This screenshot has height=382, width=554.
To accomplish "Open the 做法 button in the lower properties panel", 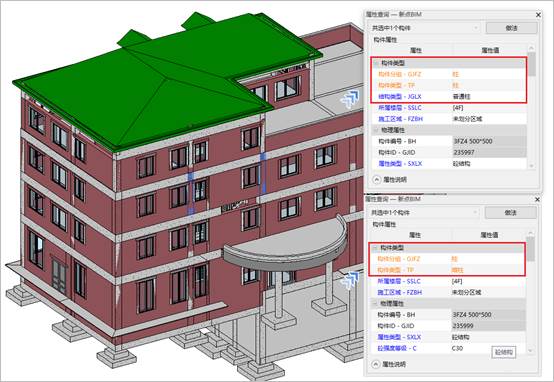I will coord(511,213).
